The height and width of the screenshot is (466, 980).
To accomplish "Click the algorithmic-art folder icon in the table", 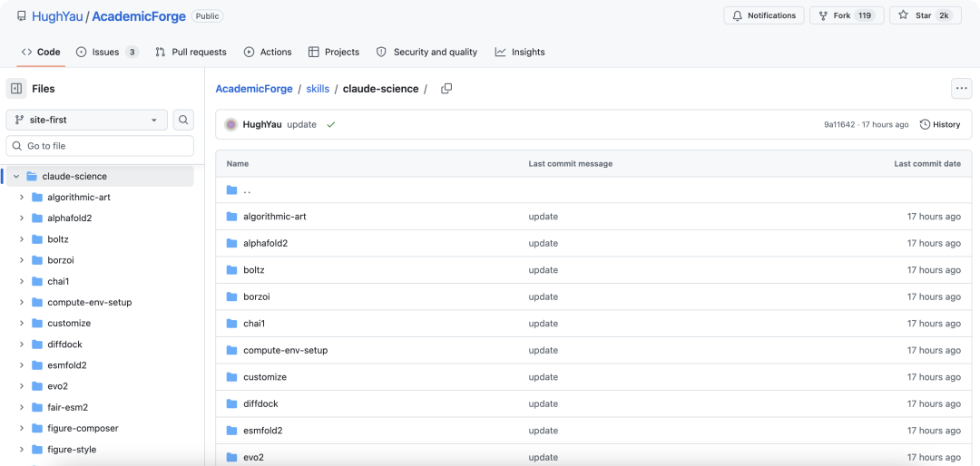I will pos(232,216).
